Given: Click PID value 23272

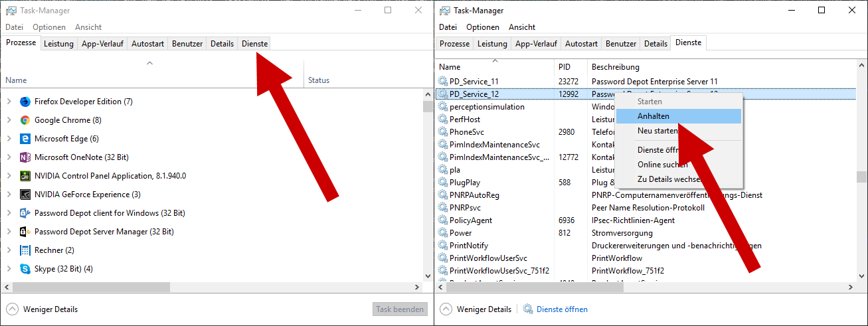Looking at the screenshot, I should pyautogui.click(x=569, y=81).
